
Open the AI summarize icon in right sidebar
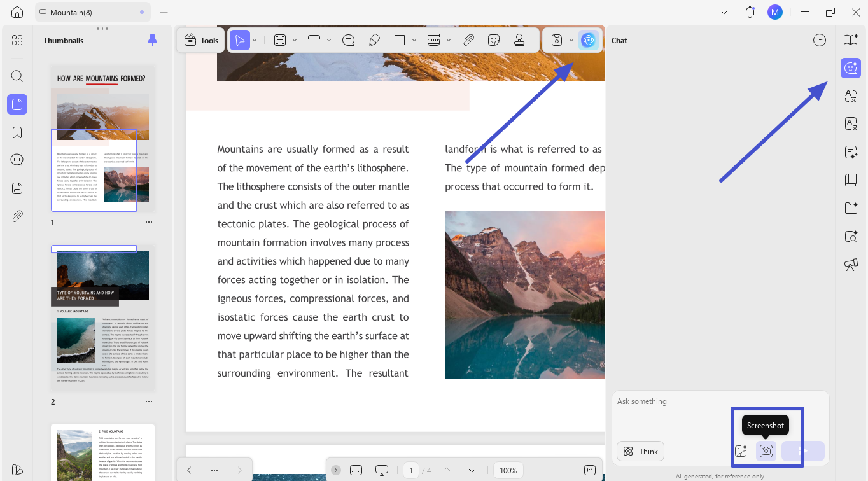coord(851,152)
